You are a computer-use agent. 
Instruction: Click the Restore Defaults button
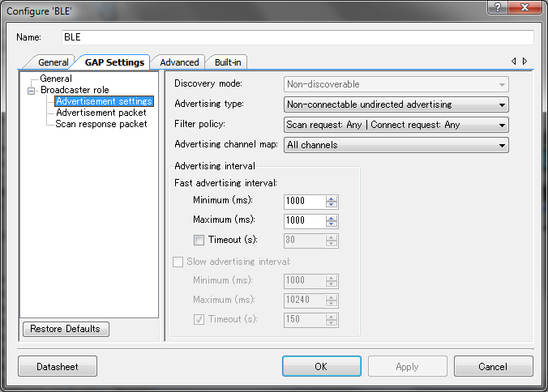66,329
